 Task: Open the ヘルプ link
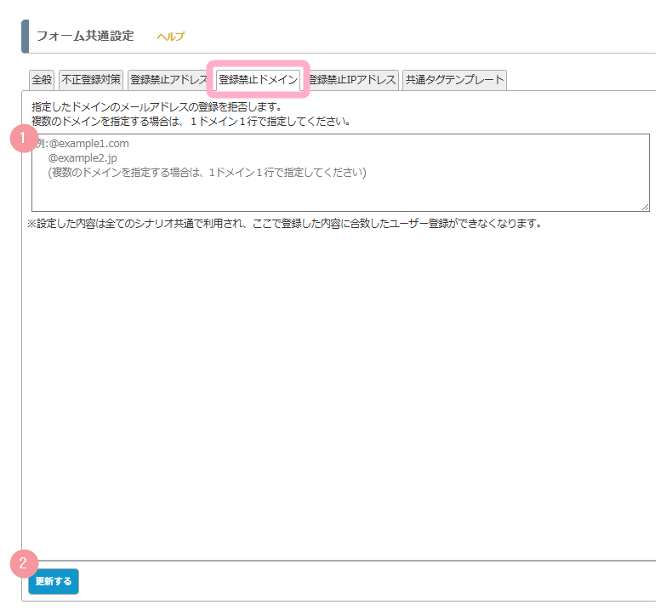point(170,37)
